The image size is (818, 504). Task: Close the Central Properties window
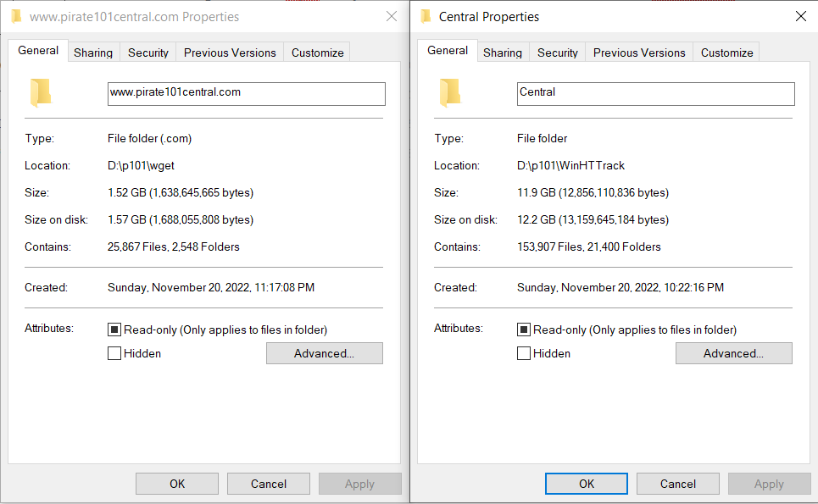click(x=801, y=17)
